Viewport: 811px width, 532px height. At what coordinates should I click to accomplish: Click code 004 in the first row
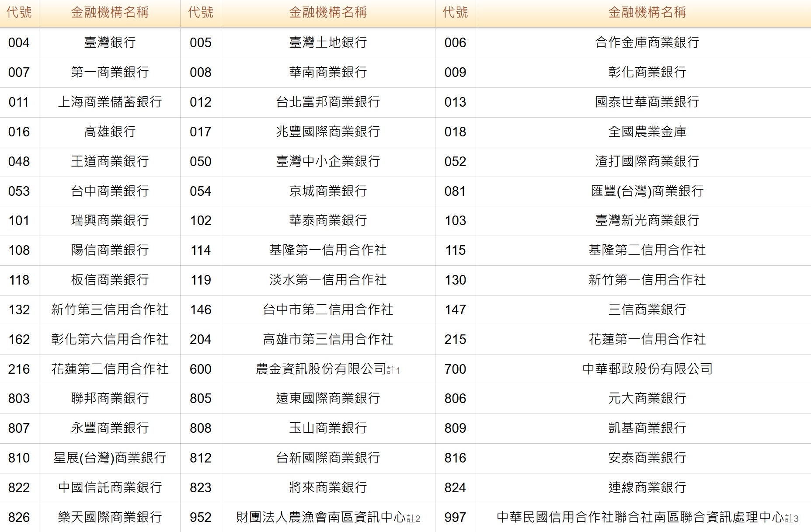coord(19,43)
